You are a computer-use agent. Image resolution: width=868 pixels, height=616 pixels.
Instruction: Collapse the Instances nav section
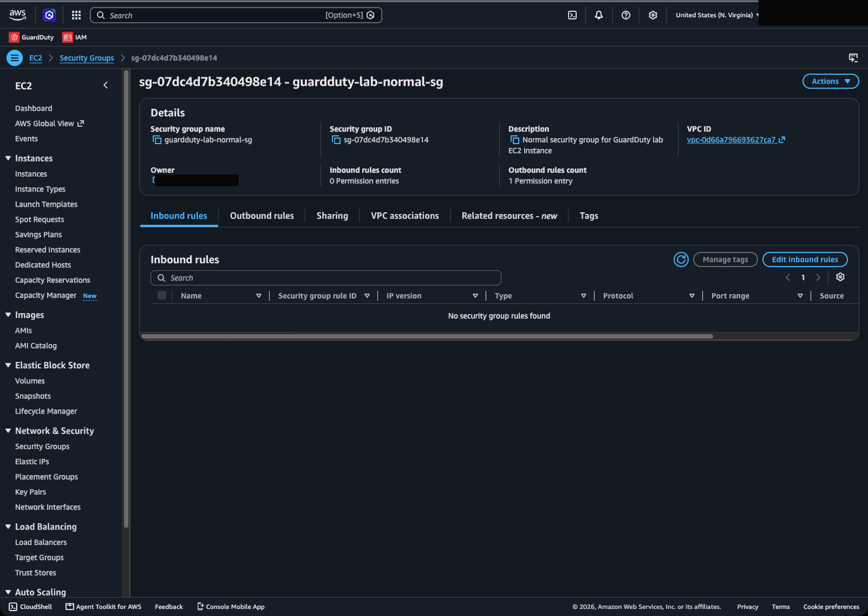pyautogui.click(x=8, y=158)
